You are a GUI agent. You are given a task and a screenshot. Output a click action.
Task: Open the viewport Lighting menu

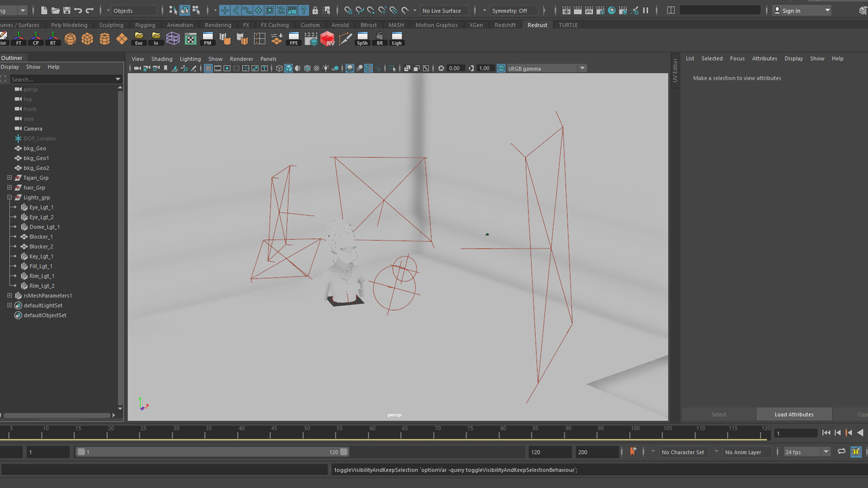(x=190, y=59)
